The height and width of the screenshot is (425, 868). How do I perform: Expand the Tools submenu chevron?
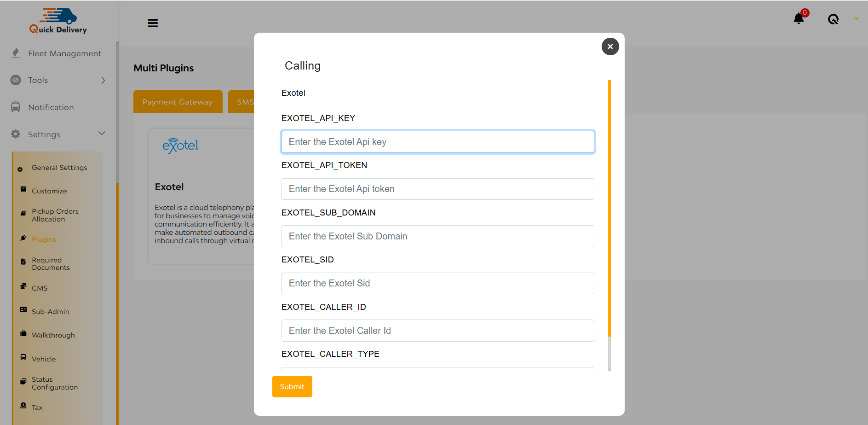coord(103,80)
